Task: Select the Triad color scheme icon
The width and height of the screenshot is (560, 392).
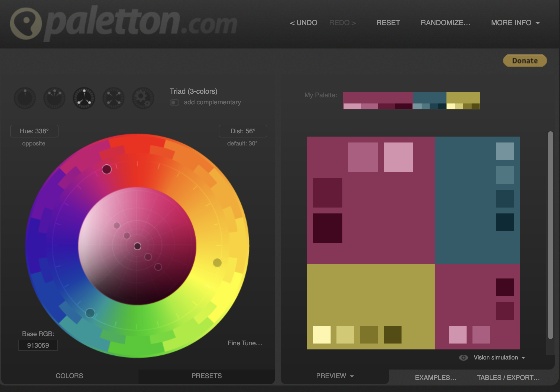Action: click(x=84, y=98)
